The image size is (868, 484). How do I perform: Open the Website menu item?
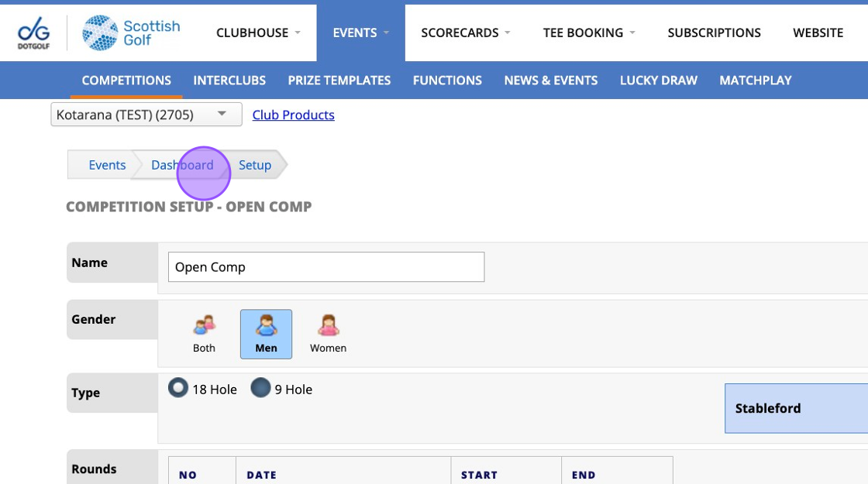tap(818, 33)
